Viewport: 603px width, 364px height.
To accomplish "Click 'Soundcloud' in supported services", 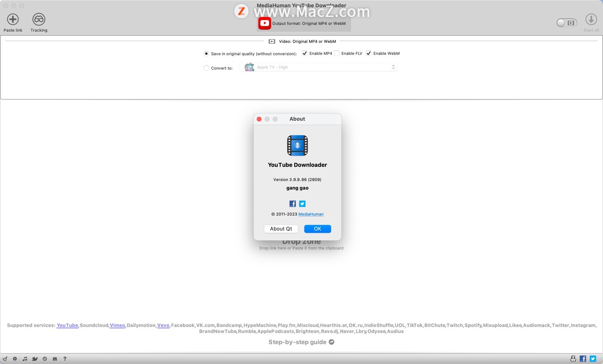I will (94, 325).
